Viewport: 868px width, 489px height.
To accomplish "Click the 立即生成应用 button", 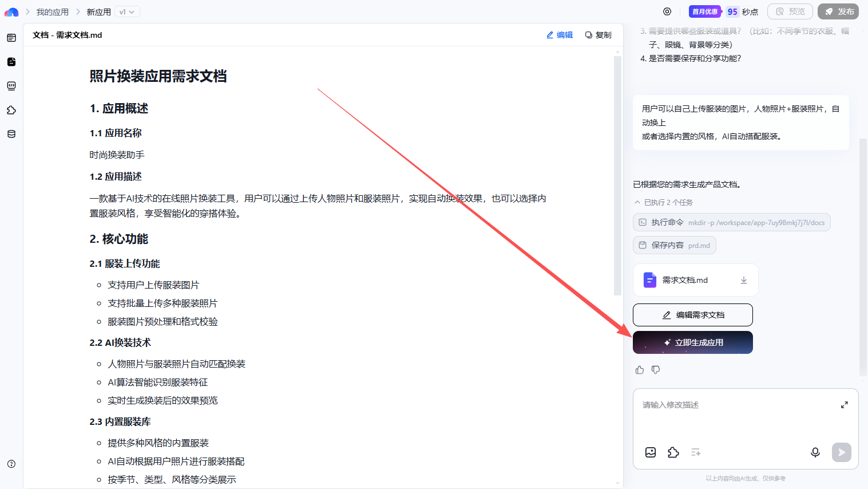I will click(x=692, y=342).
